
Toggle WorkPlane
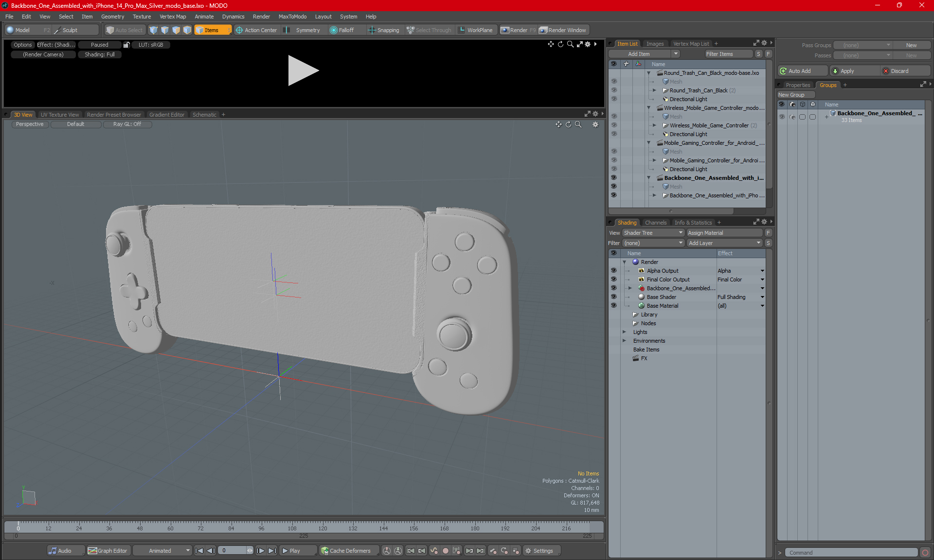coord(475,30)
